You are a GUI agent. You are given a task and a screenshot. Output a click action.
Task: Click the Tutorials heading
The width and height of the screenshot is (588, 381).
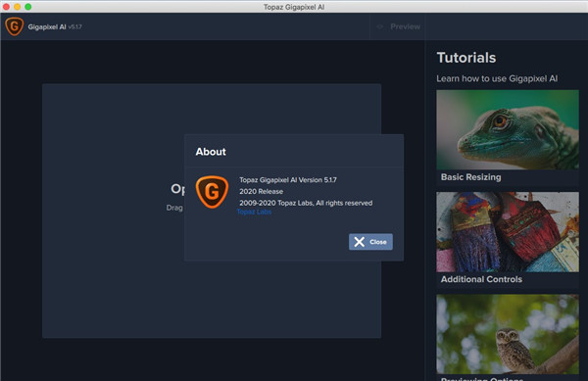[466, 58]
